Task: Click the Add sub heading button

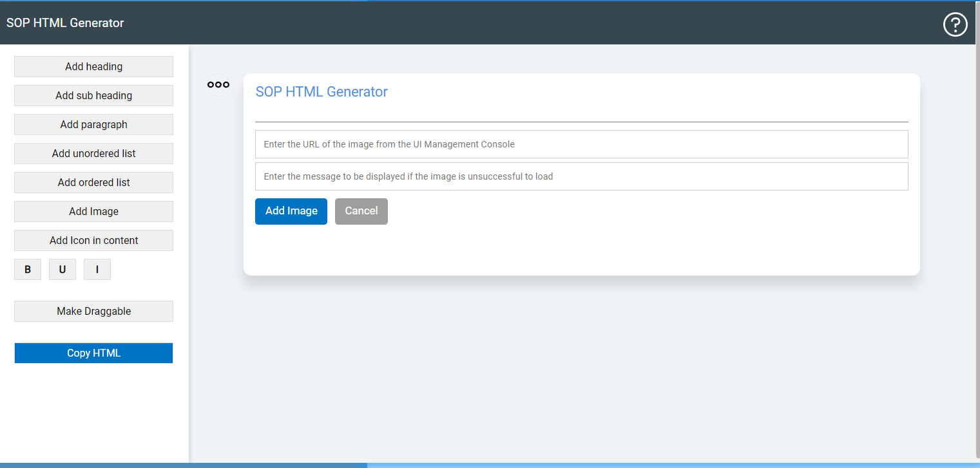Action: (x=93, y=95)
